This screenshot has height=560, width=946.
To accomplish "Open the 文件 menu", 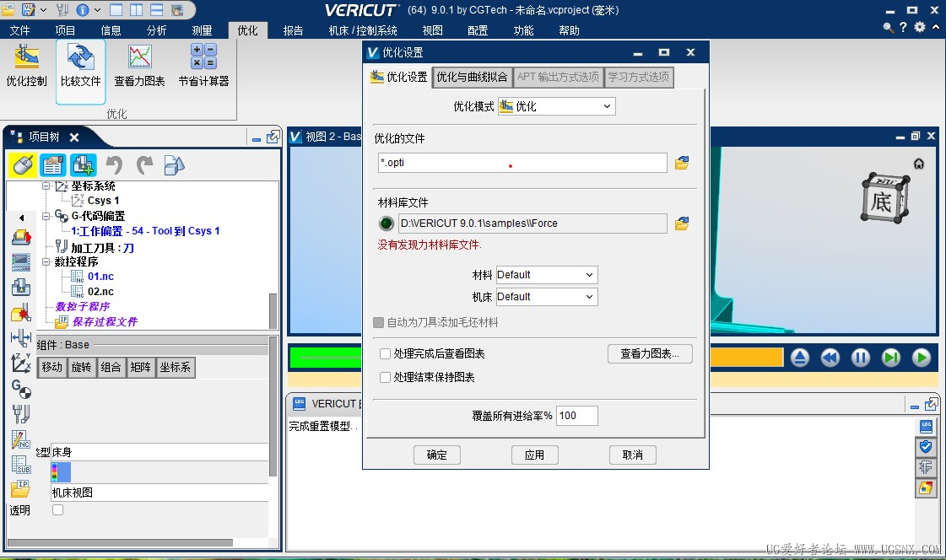I will tap(20, 30).
